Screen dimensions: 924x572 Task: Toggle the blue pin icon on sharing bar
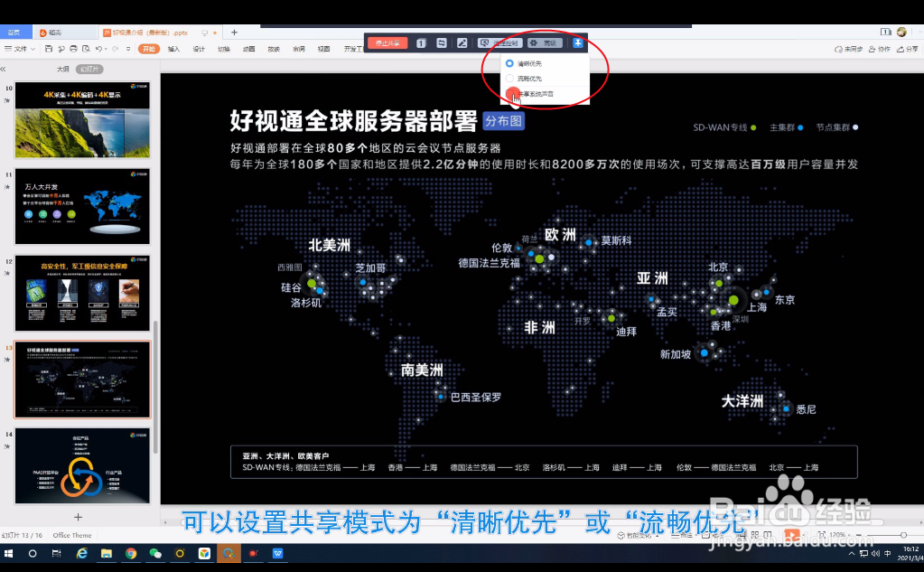(577, 43)
